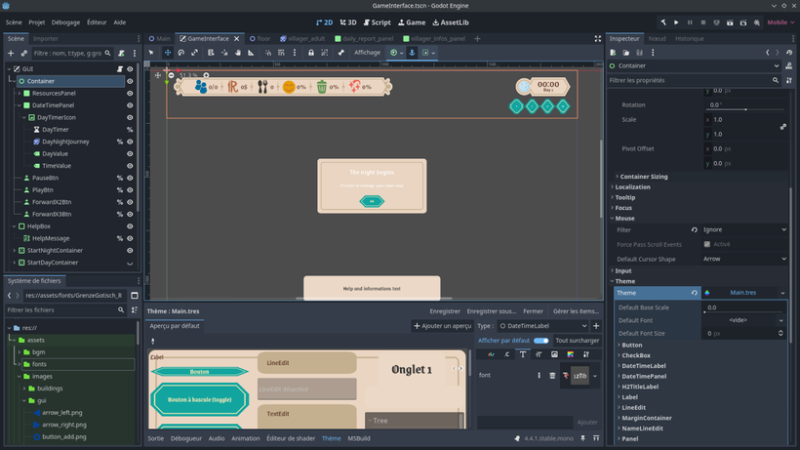Toggle visibility of DayValue node
This screenshot has width=800, height=450.
(x=130, y=154)
